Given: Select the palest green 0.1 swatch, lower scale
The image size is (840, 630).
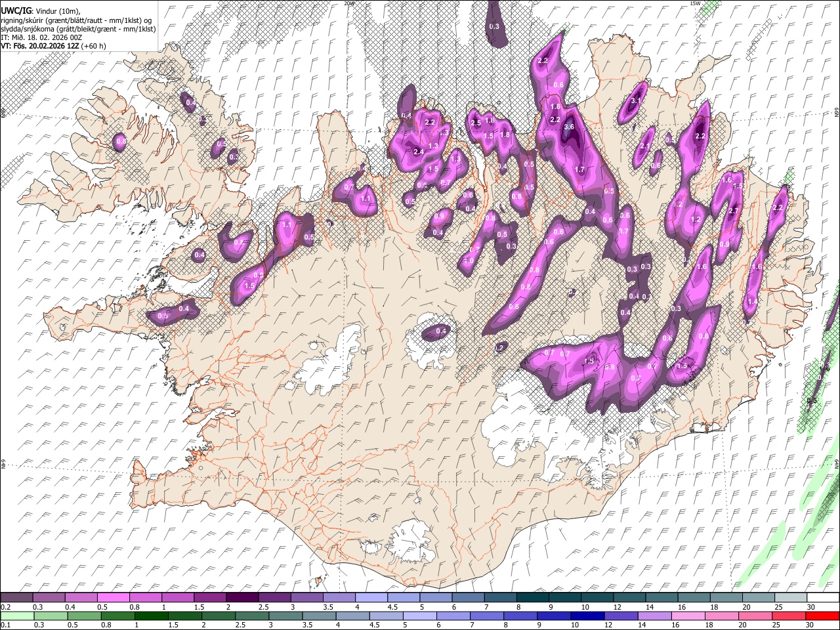Looking at the screenshot, I should coord(17,616).
